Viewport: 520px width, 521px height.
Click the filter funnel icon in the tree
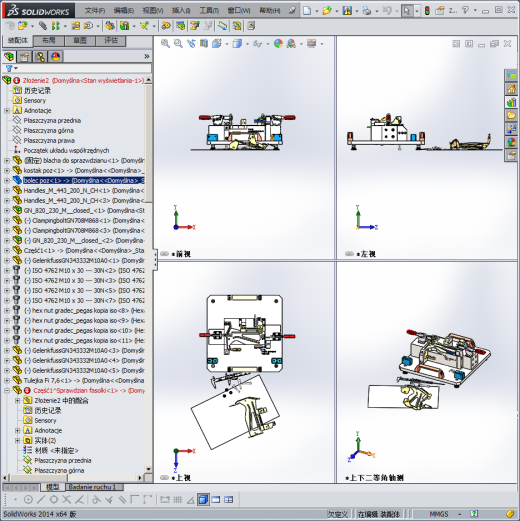[x=9, y=68]
